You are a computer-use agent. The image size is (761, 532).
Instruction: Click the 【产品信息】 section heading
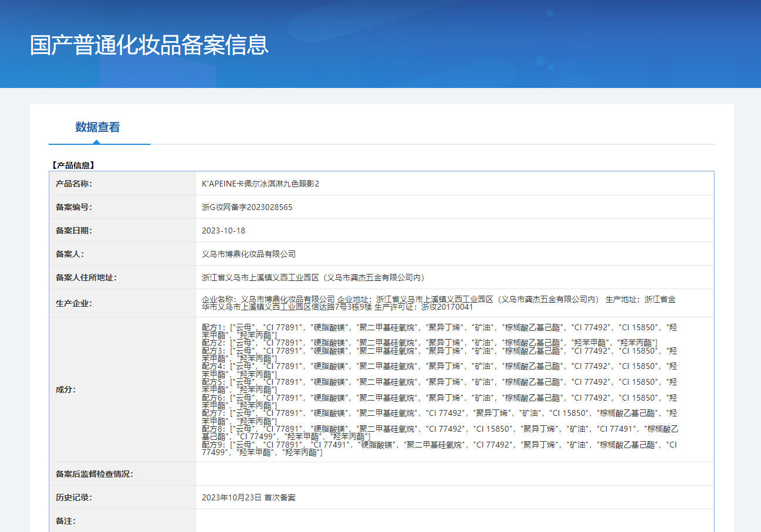tap(73, 165)
